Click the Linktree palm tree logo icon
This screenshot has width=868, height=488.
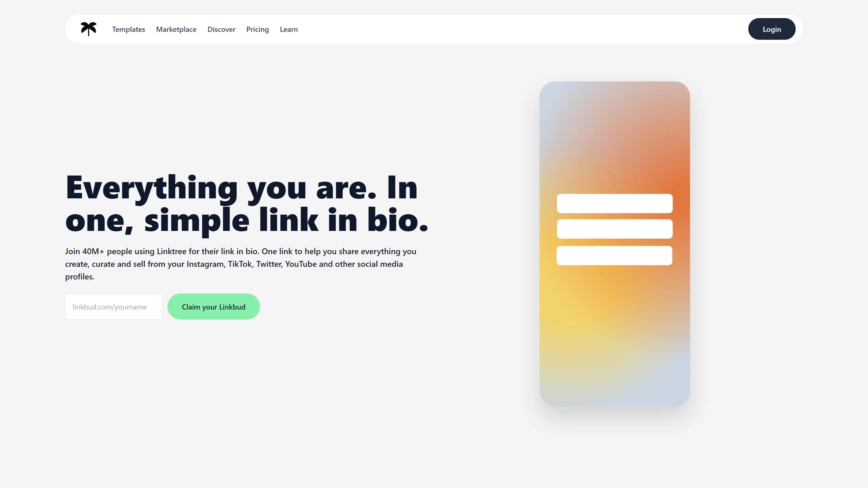click(x=88, y=29)
